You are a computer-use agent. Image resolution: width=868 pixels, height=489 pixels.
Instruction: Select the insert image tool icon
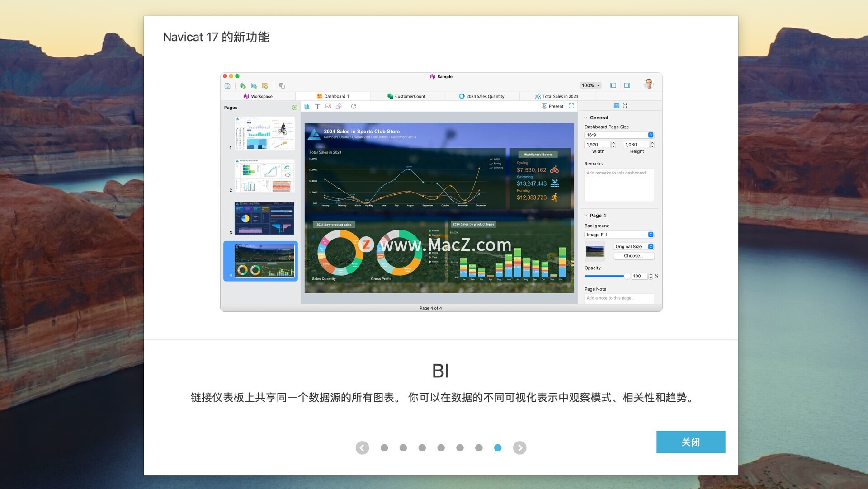pyautogui.click(x=328, y=107)
